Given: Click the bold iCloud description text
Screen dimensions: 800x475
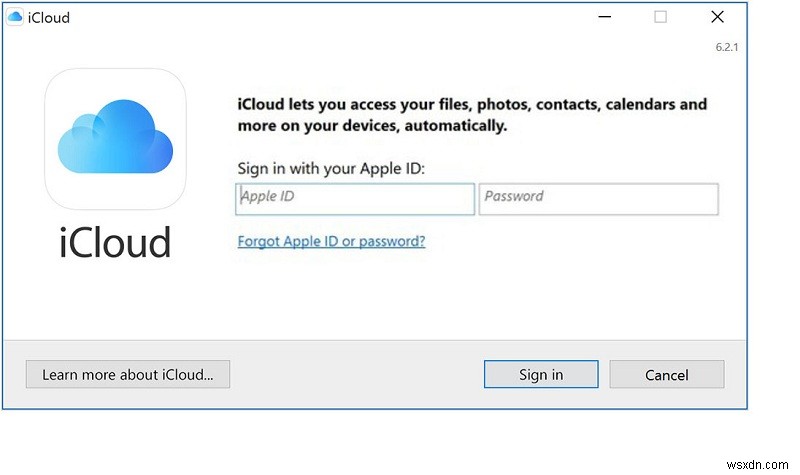Looking at the screenshot, I should 472,115.
